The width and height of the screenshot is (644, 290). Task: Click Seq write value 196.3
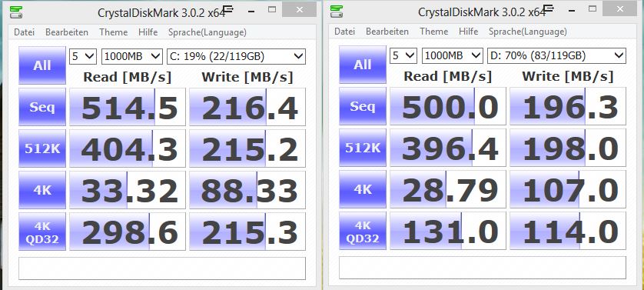[x=568, y=106]
